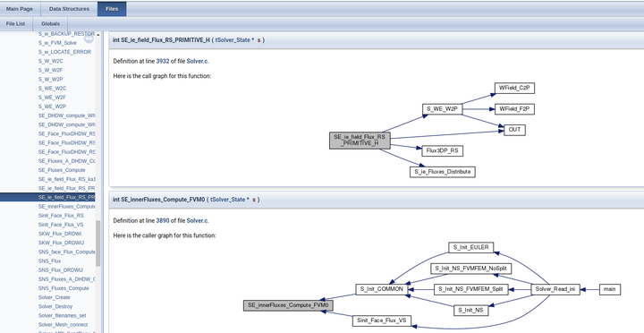Open Solver_Create in the nav tree
The width and height of the screenshot is (644, 333).
click(55, 297)
